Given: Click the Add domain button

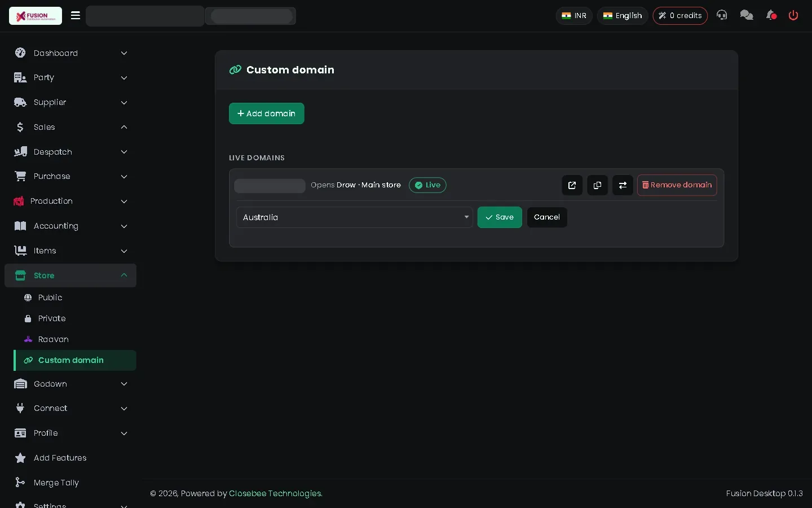Looking at the screenshot, I should pyautogui.click(x=267, y=113).
